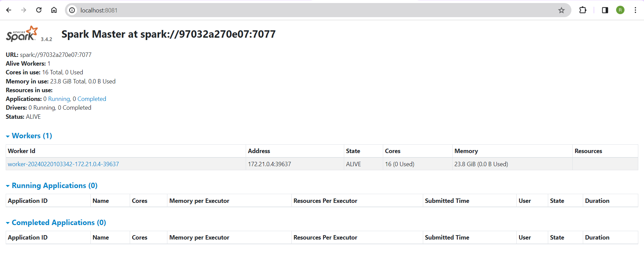This screenshot has height=254, width=644.
Task: Bookmark this page with the star
Action: (561, 10)
